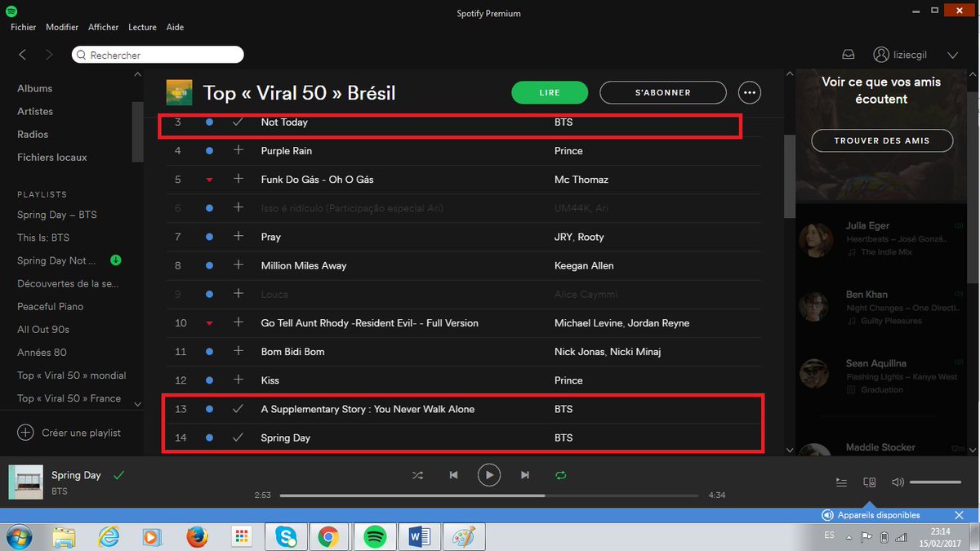980x551 pixels.
Task: Select the Spring Day track title in list
Action: (x=286, y=438)
